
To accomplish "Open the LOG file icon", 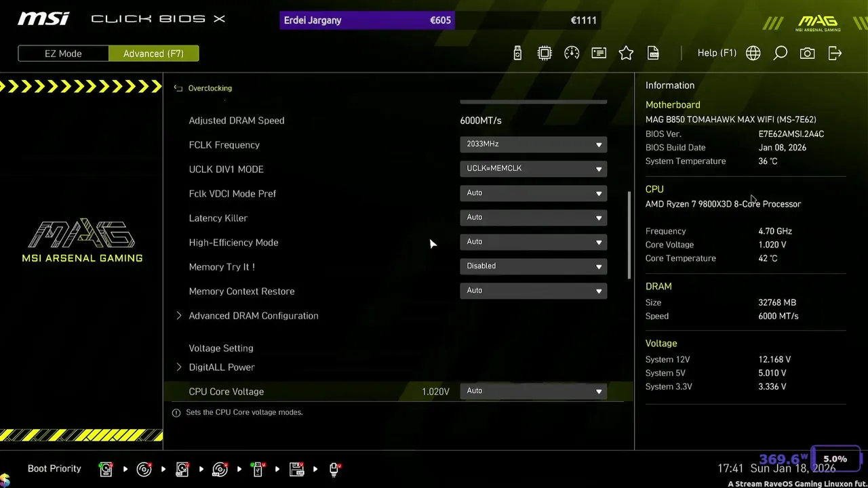I will tap(653, 53).
